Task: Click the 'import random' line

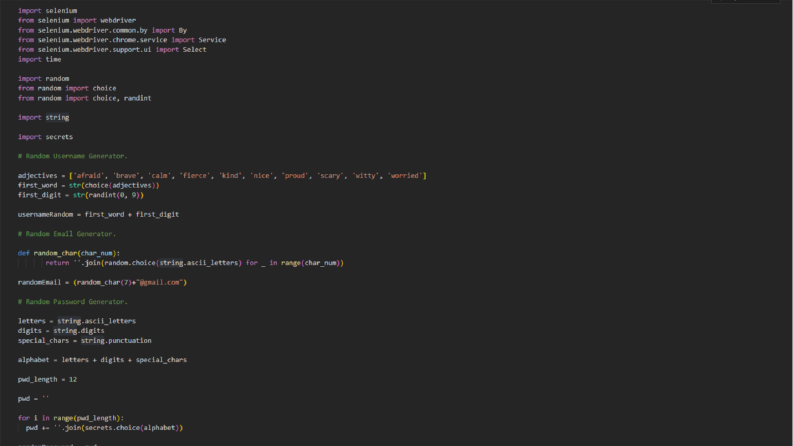Action: click(x=43, y=78)
